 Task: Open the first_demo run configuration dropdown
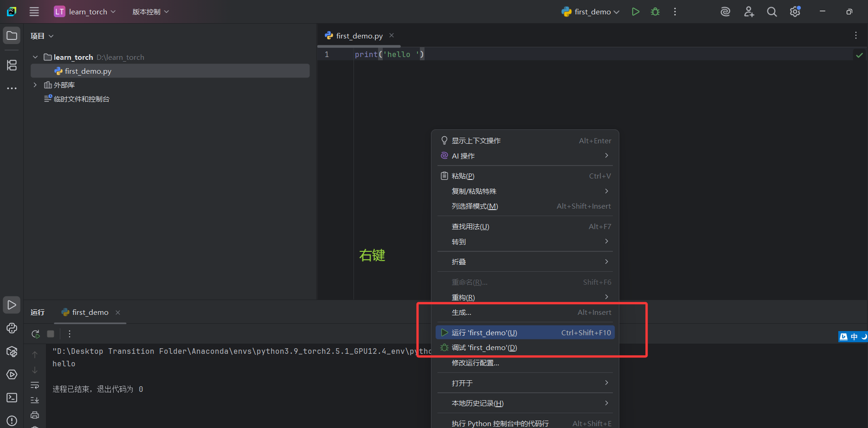pos(590,12)
